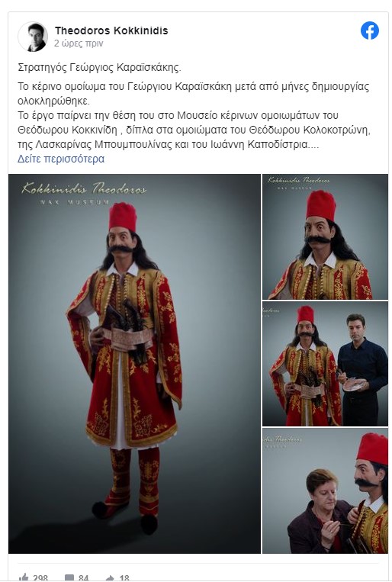Open Theodoros Kokkinidis profile picture

33,37
